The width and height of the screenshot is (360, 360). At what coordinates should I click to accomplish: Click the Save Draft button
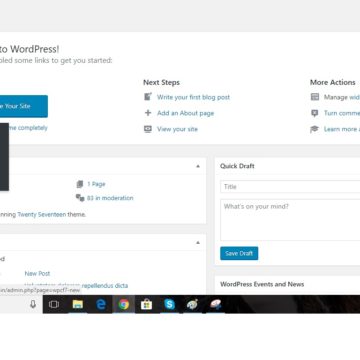click(239, 253)
